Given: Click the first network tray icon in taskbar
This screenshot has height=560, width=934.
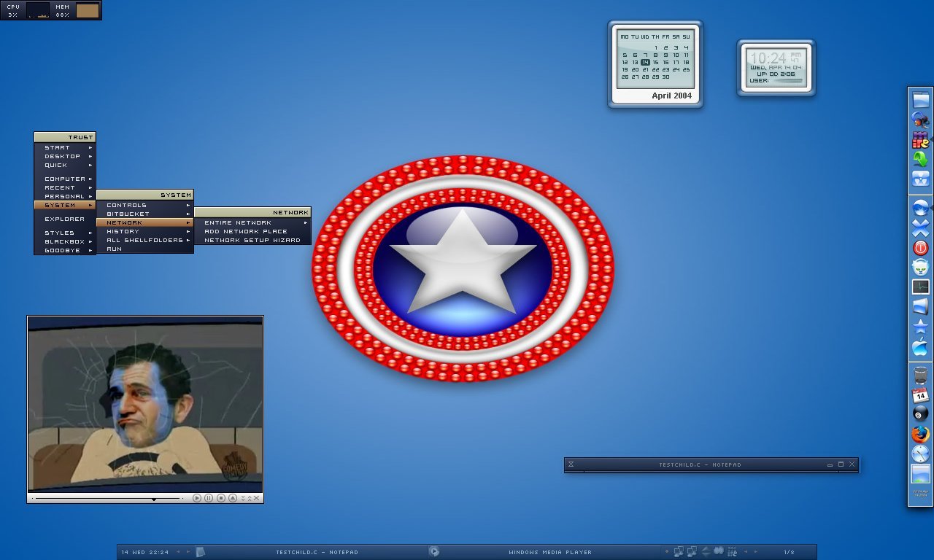Looking at the screenshot, I should click(679, 552).
